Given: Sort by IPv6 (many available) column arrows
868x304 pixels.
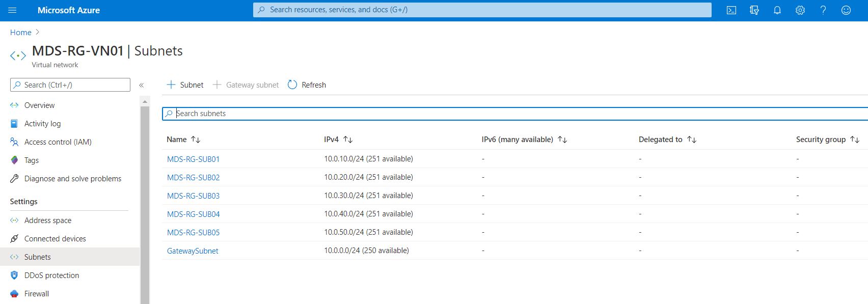Looking at the screenshot, I should pos(562,140).
